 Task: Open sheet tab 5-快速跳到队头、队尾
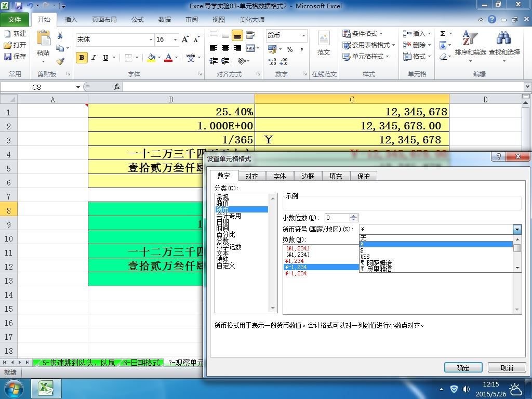coord(78,363)
